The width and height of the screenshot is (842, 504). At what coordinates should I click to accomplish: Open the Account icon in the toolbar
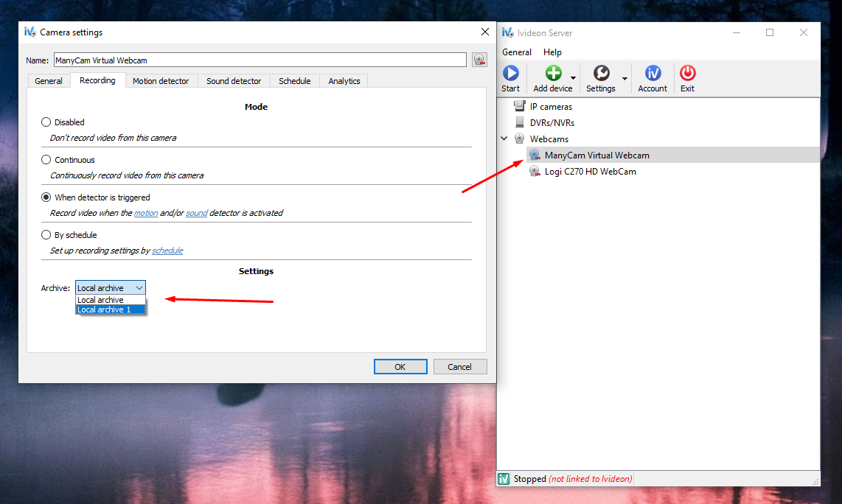point(653,73)
